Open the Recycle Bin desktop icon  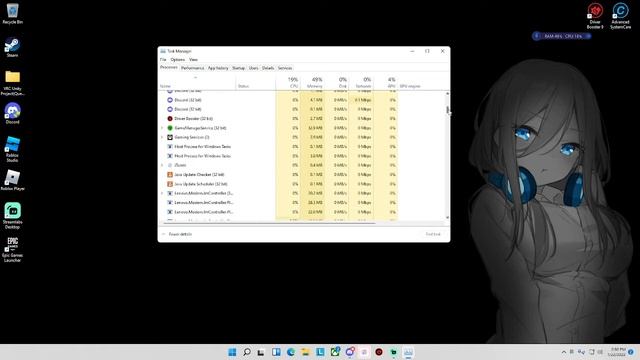pos(12,13)
